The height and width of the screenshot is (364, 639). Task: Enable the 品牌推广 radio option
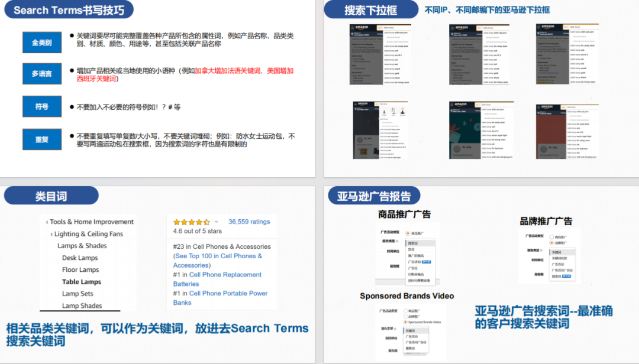(551, 242)
